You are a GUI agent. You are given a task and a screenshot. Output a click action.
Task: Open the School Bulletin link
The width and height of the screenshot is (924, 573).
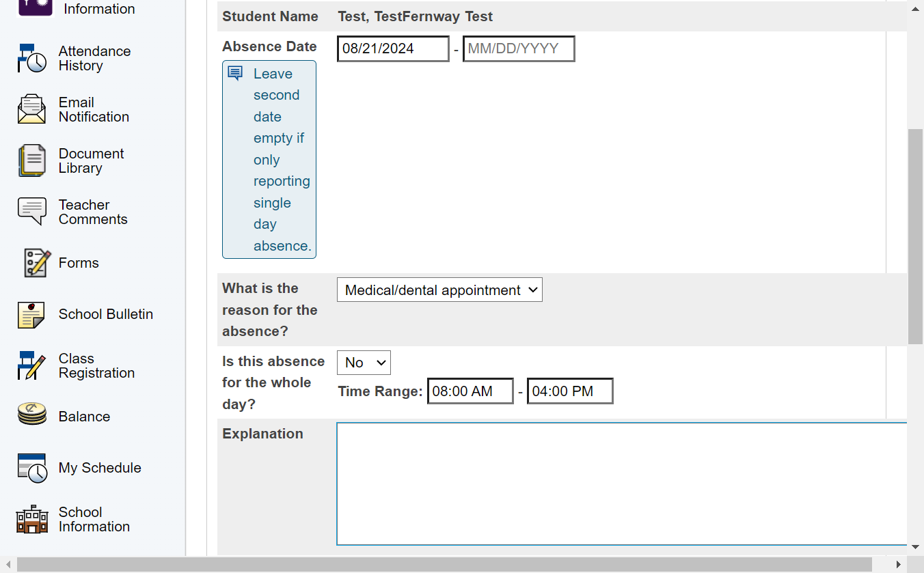(106, 314)
